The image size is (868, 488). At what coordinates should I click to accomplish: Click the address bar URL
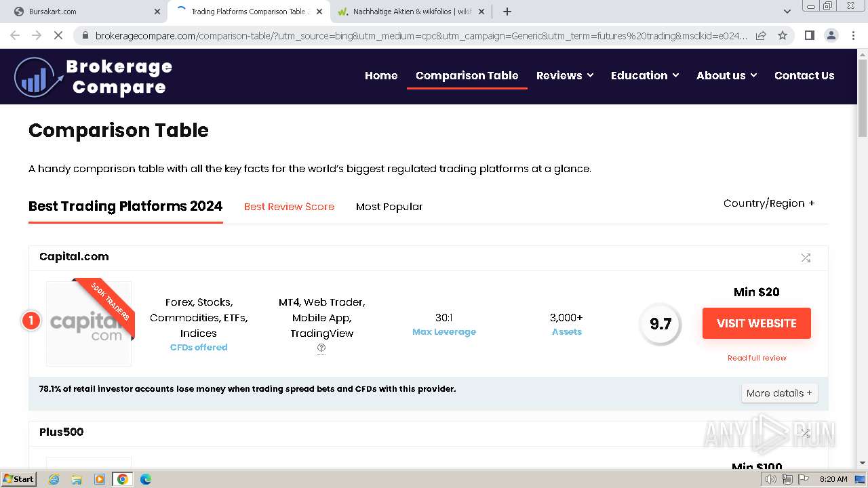coord(420,35)
